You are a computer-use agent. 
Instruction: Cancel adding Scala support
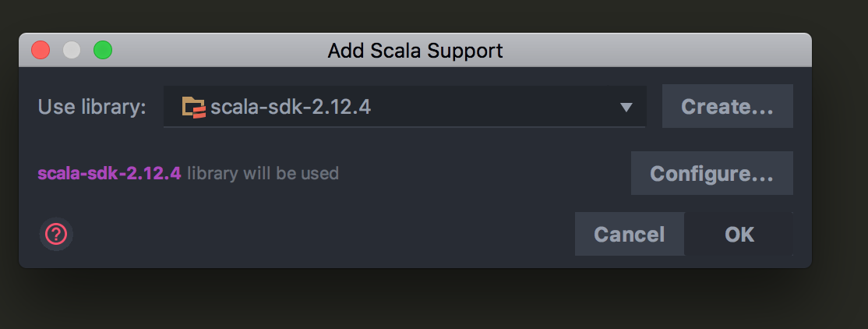[x=629, y=234]
